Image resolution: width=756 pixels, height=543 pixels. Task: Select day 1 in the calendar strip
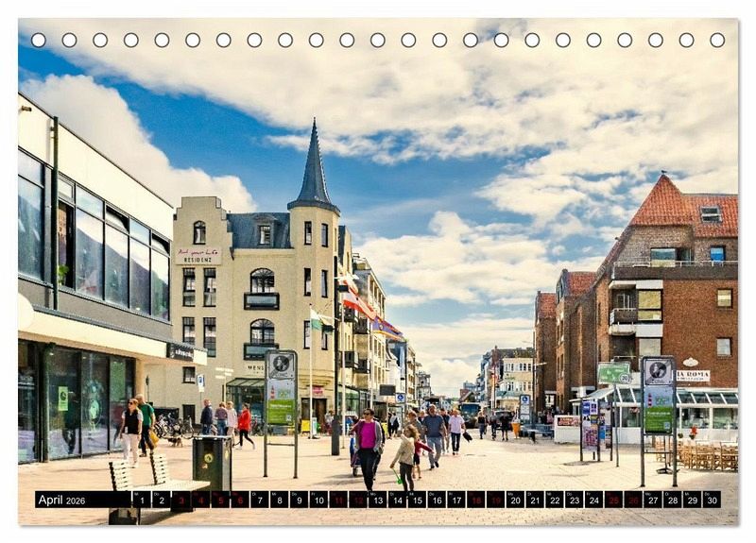point(141,500)
